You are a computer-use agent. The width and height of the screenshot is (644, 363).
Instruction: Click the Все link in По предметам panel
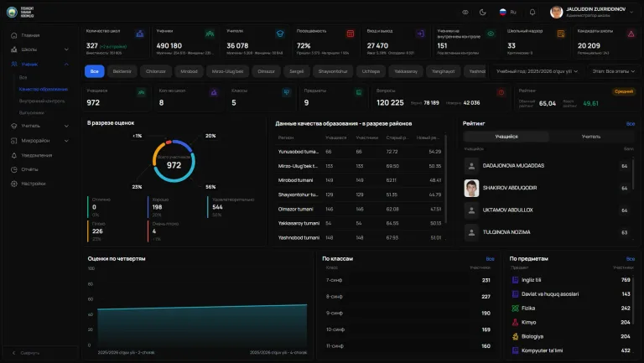(631, 259)
